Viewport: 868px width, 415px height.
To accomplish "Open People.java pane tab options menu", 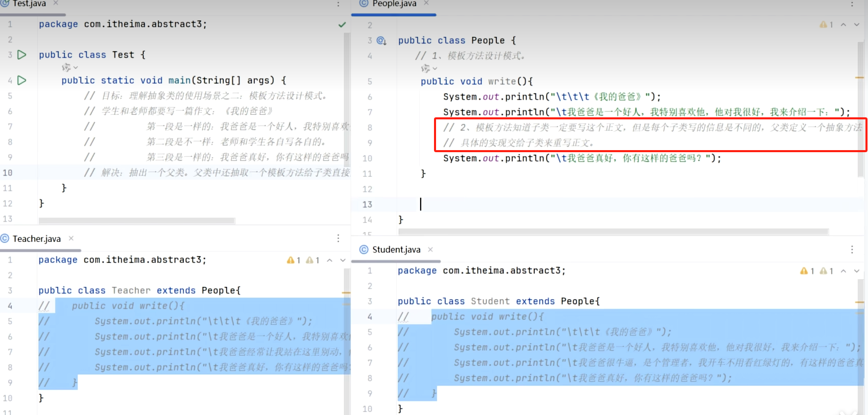I will pyautogui.click(x=852, y=4).
